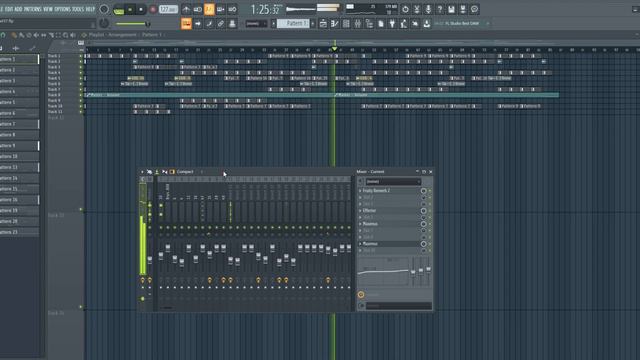
Task: Select Pattern 2 in the picker list
Action: [x=19, y=70]
